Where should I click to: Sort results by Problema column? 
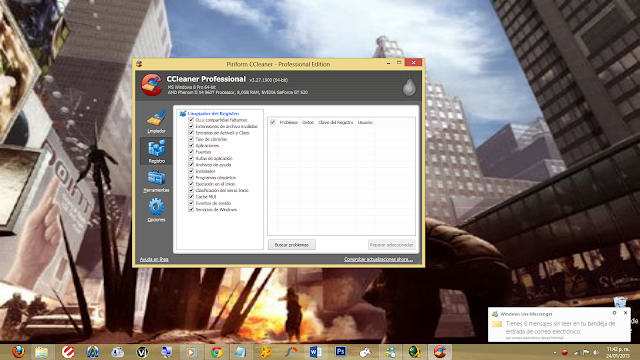(289, 122)
